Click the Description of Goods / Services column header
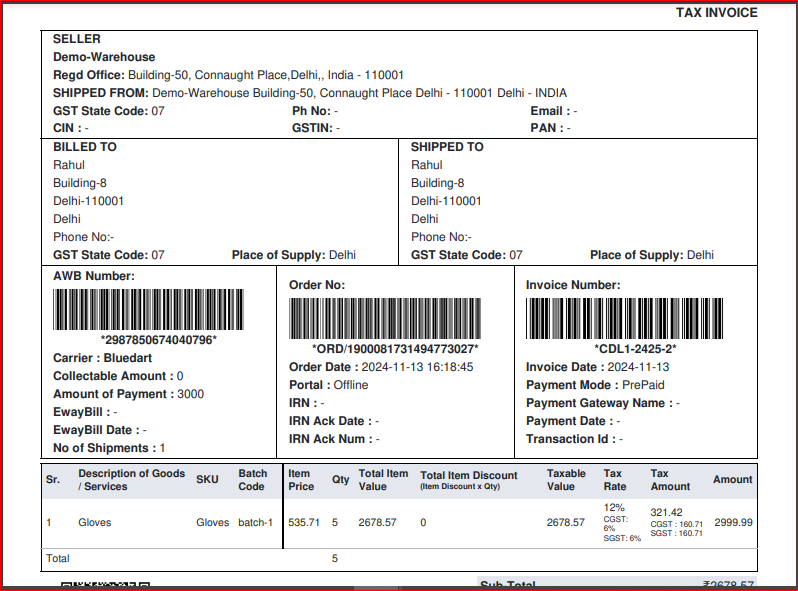 coord(131,480)
